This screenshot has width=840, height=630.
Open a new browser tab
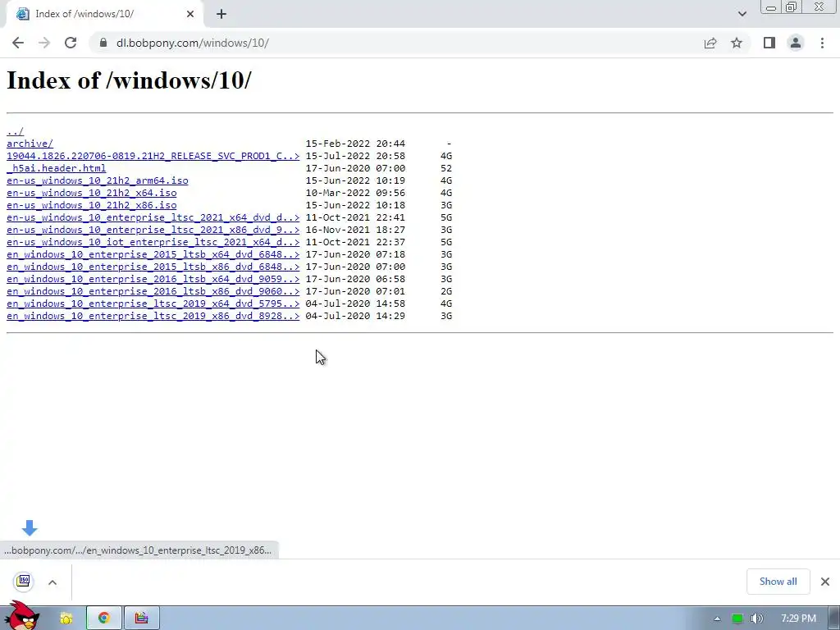[221, 14]
